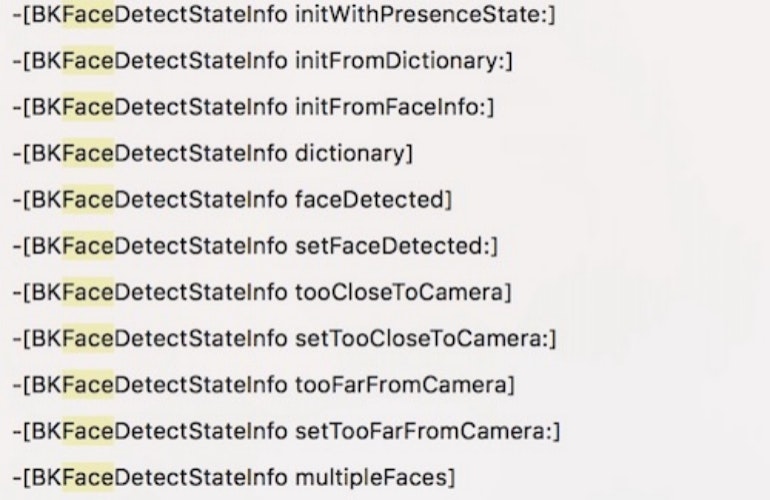Click highlighted 'Face' in initWithPresenceState: line

point(88,17)
